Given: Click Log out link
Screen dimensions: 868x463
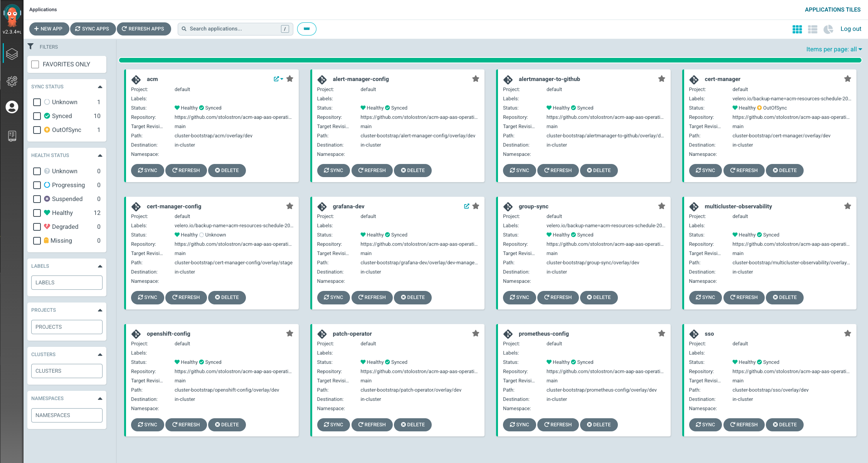Looking at the screenshot, I should (x=851, y=29).
